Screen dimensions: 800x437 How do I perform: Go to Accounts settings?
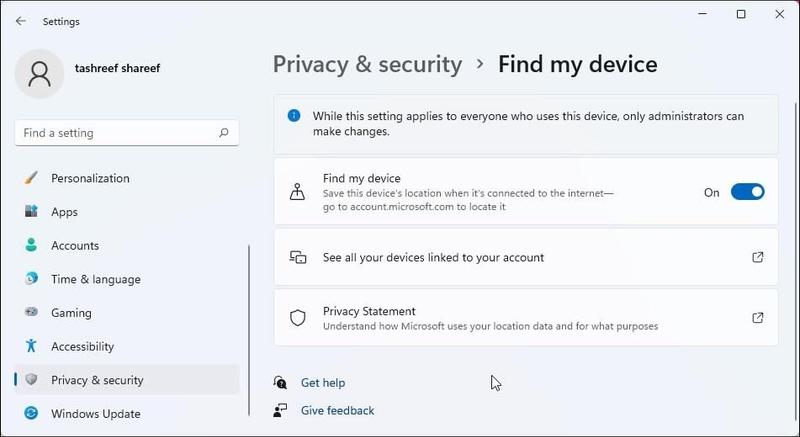(75, 246)
